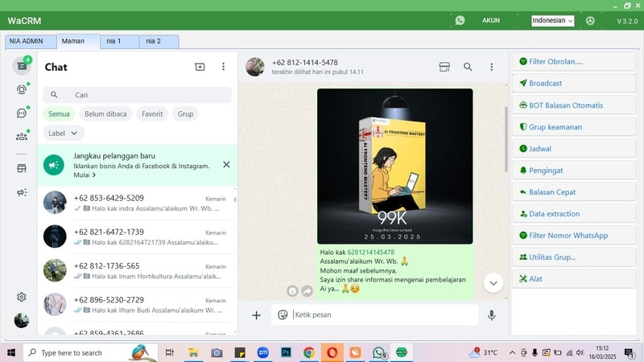Open catalog icon in chat header
The height and width of the screenshot is (362, 644).
pyautogui.click(x=444, y=67)
